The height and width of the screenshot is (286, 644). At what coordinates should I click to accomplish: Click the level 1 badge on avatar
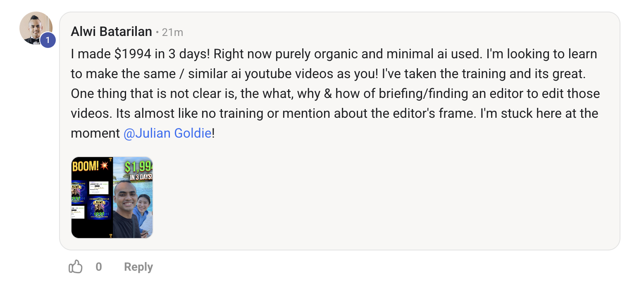tap(48, 40)
